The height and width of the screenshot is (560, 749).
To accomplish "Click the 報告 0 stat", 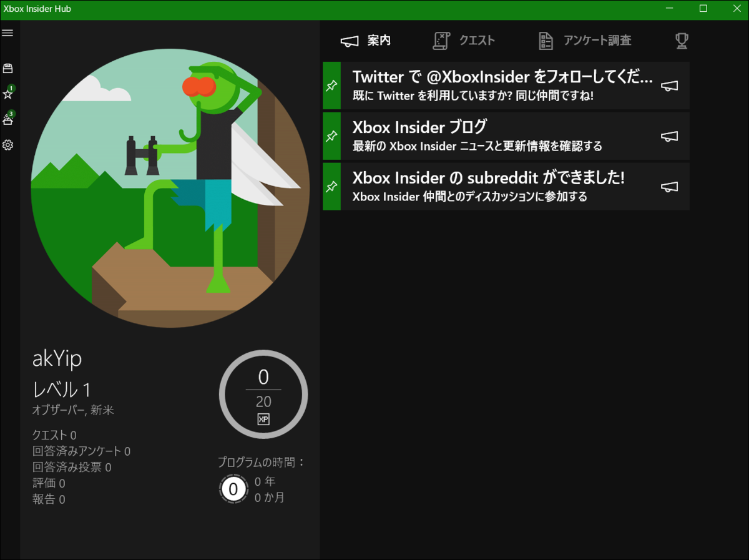I will (49, 499).
